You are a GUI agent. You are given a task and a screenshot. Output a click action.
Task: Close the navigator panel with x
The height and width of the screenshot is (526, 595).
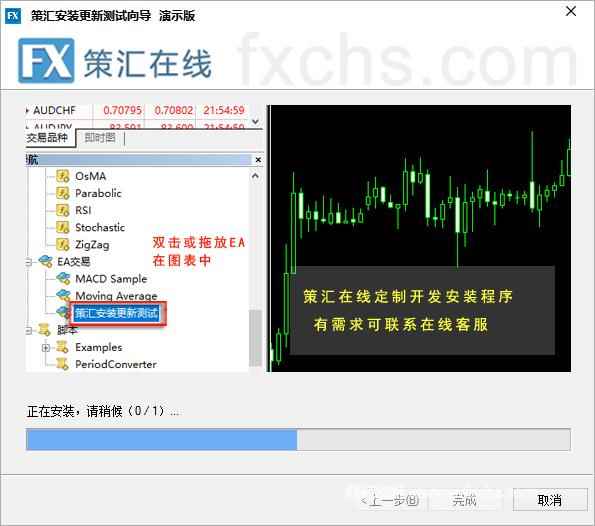[258, 160]
